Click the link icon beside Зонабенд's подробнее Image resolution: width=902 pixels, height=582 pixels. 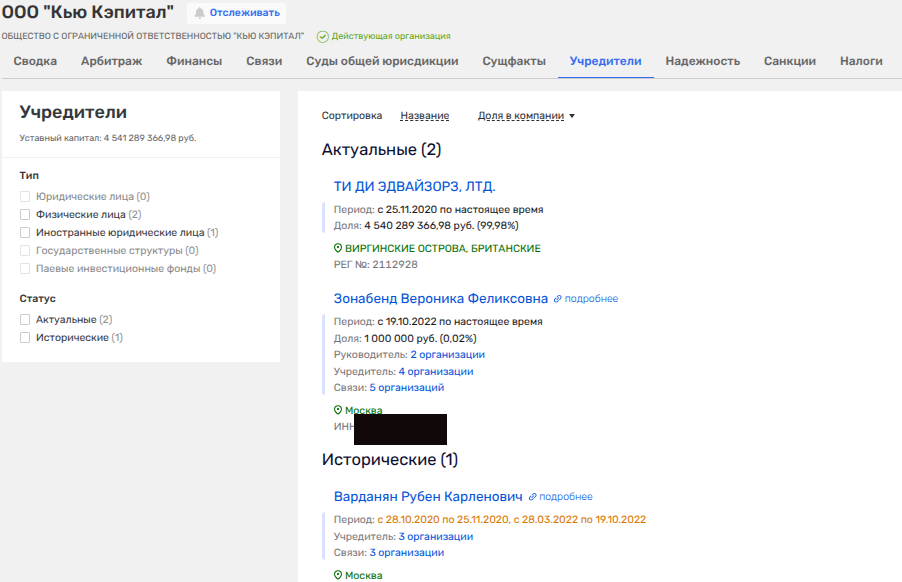[558, 299]
